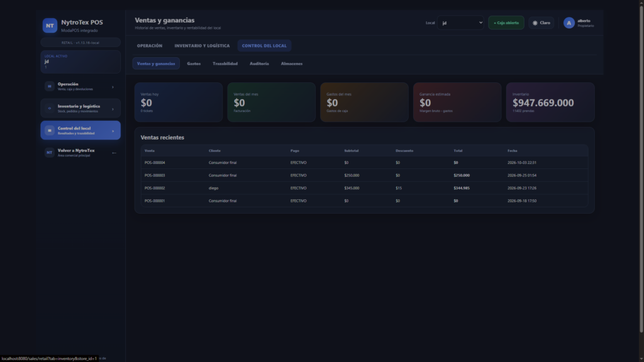The height and width of the screenshot is (362, 644).
Task: Click the RETAIL version label
Action: click(80, 43)
